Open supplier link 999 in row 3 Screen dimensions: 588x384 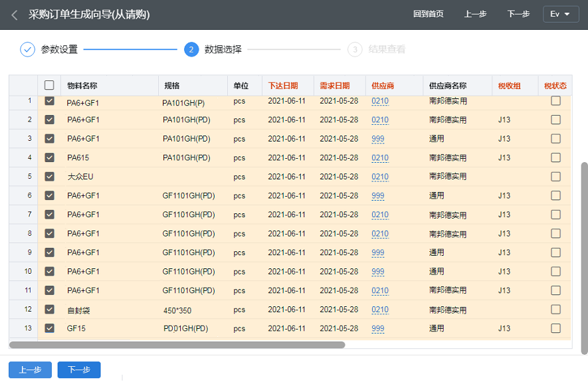(x=378, y=139)
